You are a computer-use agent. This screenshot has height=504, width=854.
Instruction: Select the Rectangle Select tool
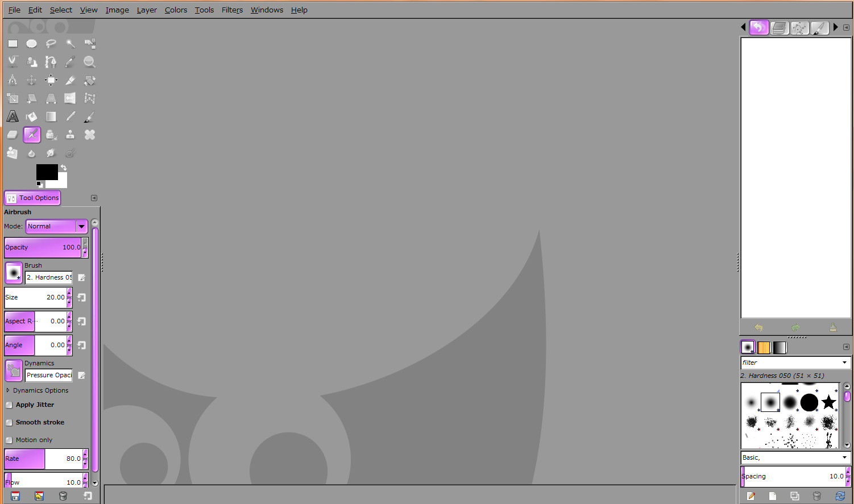click(x=13, y=43)
